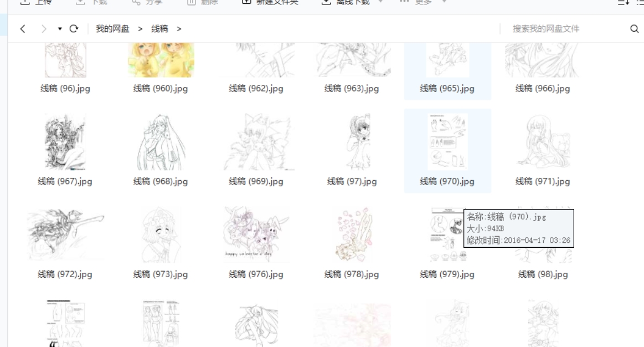Select the 线稿 (979).jpg thumbnail
644x347 pixels.
pyautogui.click(x=447, y=235)
